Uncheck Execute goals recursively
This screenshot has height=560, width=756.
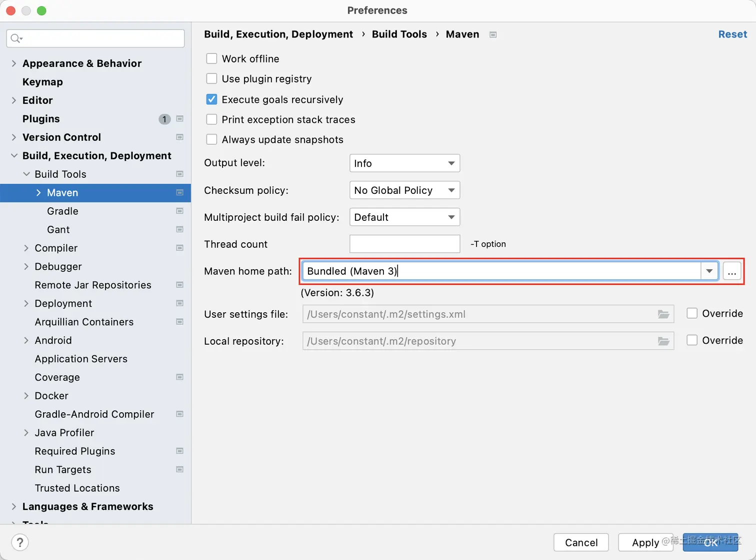[212, 99]
